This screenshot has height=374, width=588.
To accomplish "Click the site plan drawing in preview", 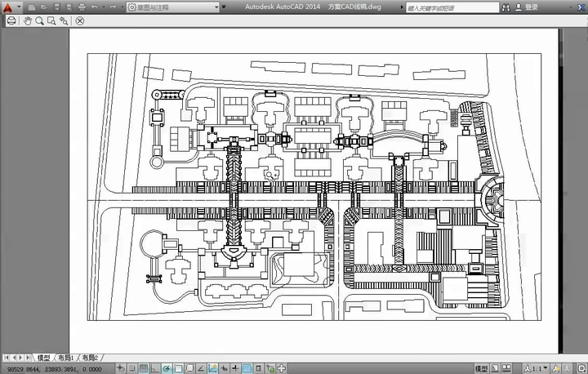I will click(x=314, y=187).
